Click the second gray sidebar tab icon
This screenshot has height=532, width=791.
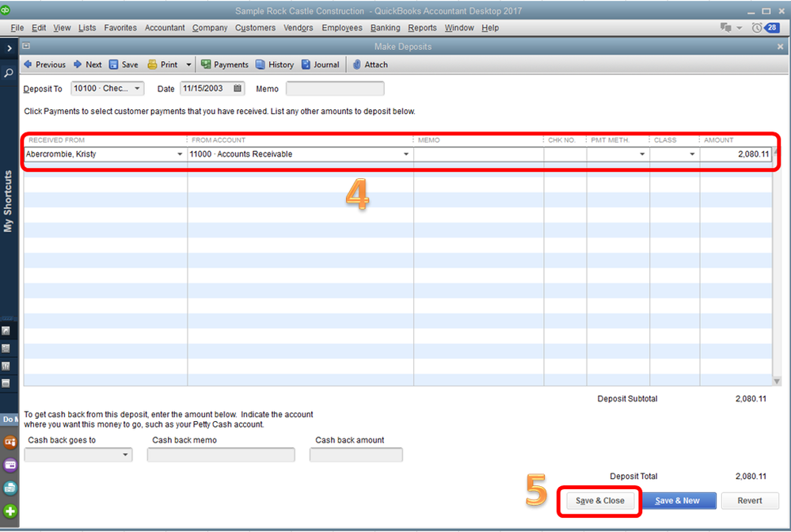pyautogui.click(x=6, y=348)
